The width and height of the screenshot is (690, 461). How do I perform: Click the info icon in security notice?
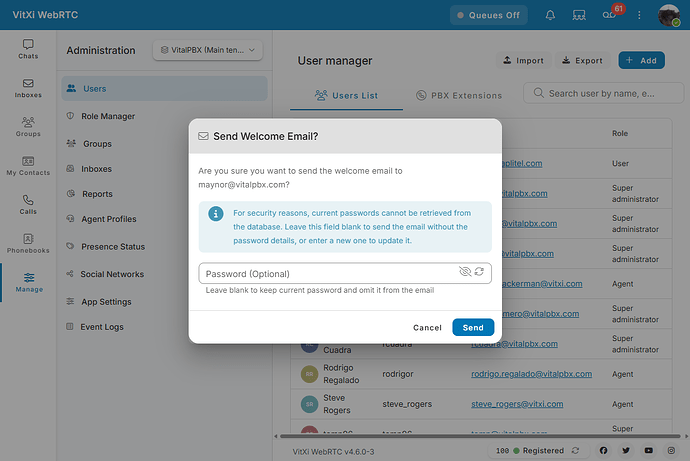coord(216,214)
